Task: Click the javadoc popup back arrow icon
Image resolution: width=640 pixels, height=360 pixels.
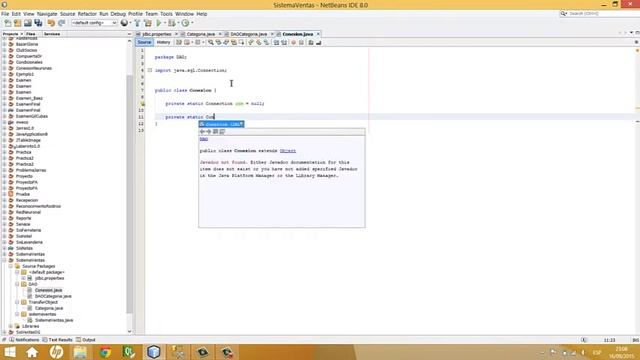Action: pyautogui.click(x=202, y=132)
